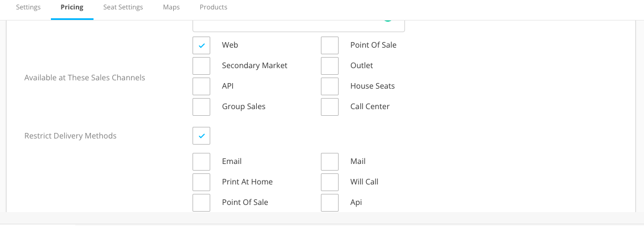Enable the Api delivery method checkbox
The image size is (644, 226).
pos(330,203)
